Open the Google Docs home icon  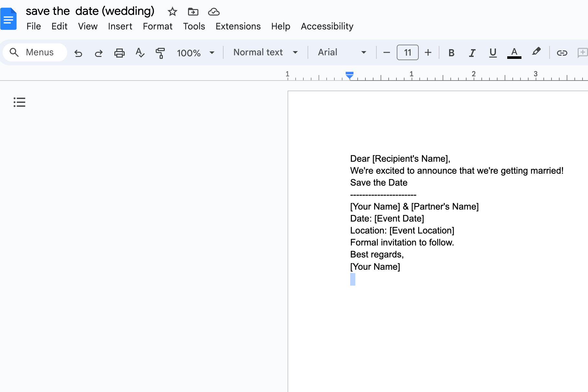click(8, 19)
